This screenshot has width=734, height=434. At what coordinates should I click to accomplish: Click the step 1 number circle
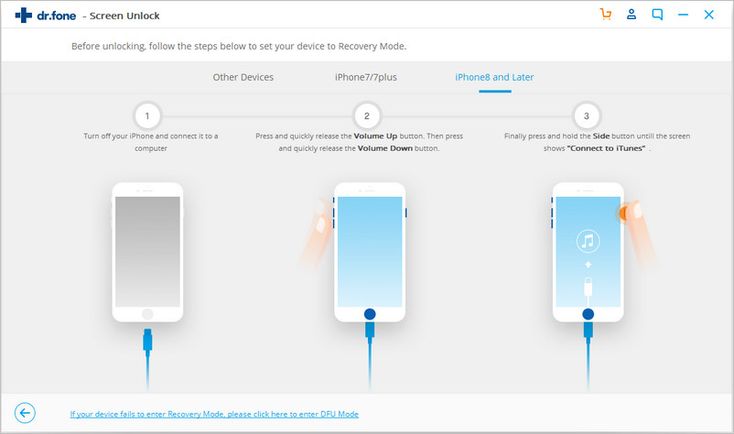point(147,116)
